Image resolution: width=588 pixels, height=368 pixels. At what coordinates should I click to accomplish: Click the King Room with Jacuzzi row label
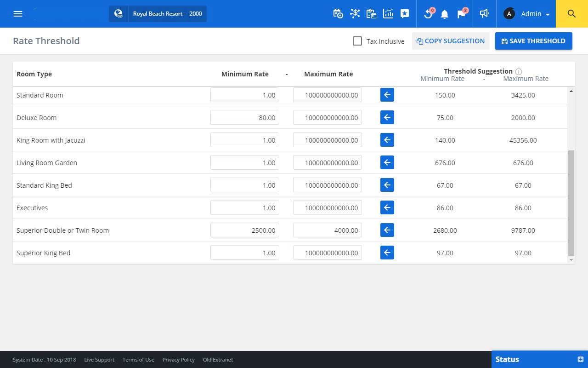click(51, 140)
